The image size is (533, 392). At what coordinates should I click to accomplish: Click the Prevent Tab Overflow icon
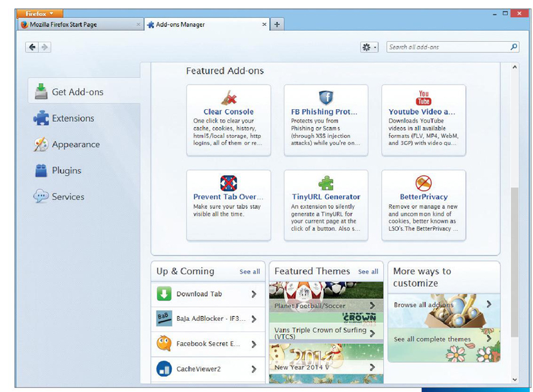click(x=229, y=184)
